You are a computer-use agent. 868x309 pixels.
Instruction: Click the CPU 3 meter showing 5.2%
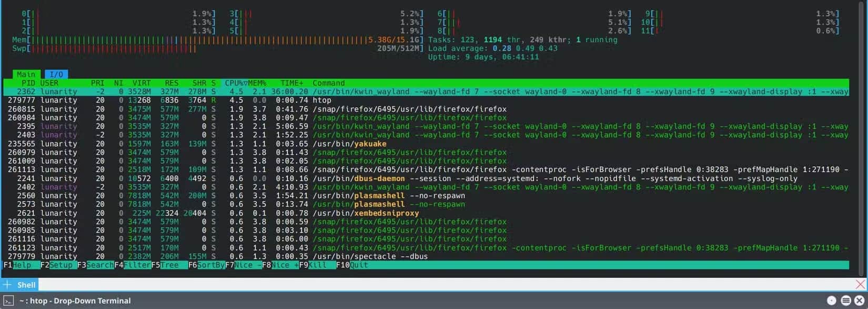tap(326, 14)
